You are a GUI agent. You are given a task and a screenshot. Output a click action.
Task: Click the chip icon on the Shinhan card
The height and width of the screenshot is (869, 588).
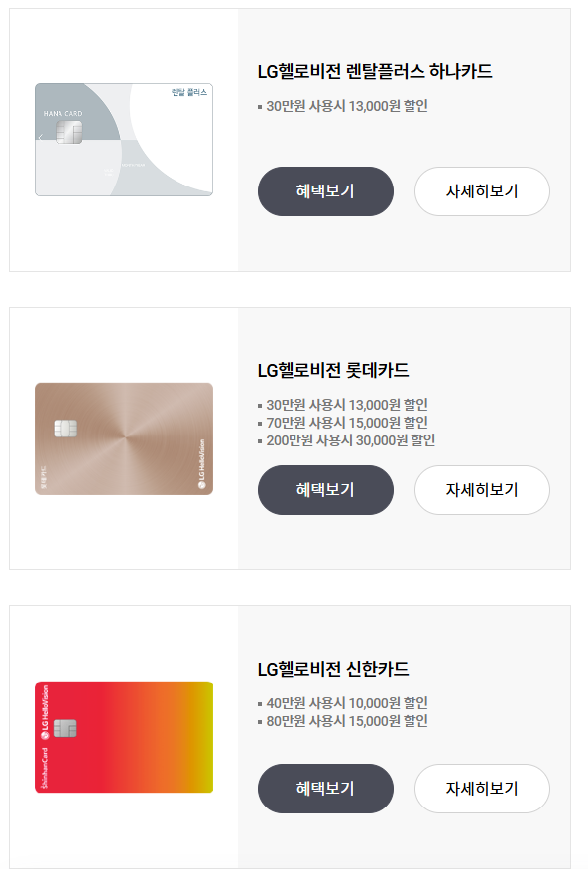click(x=64, y=728)
